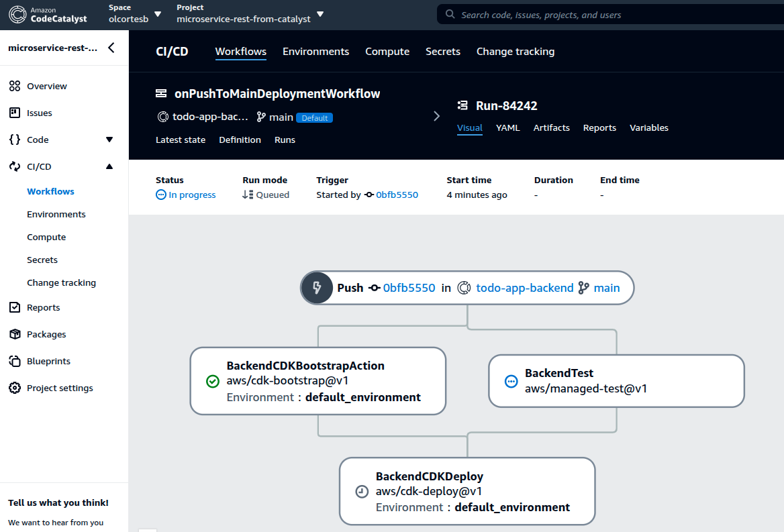Open Project settings in the sidebar

click(60, 388)
